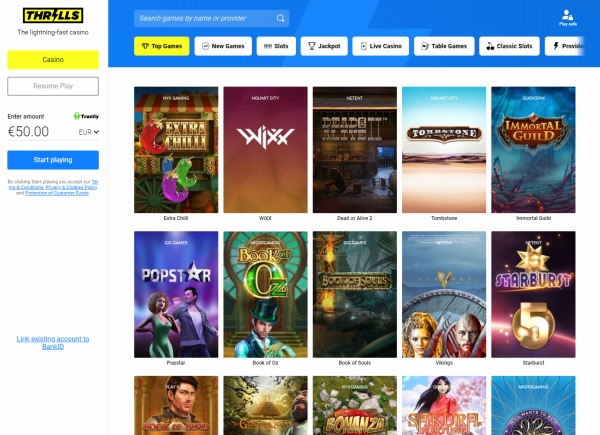Open the Dead or Alive 2 game
This screenshot has width=600, height=435.
point(355,150)
